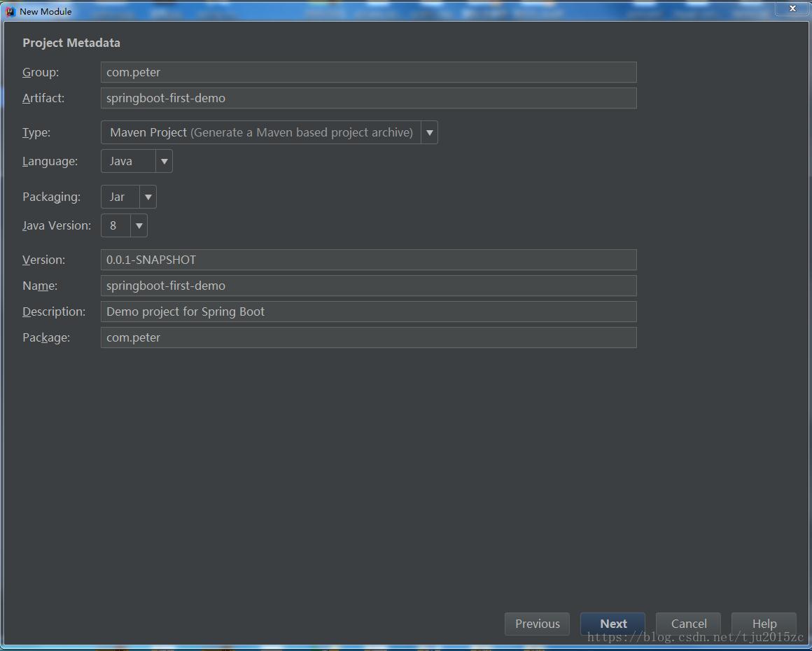Close the New Module window
812x651 pixels.
coord(792,8)
